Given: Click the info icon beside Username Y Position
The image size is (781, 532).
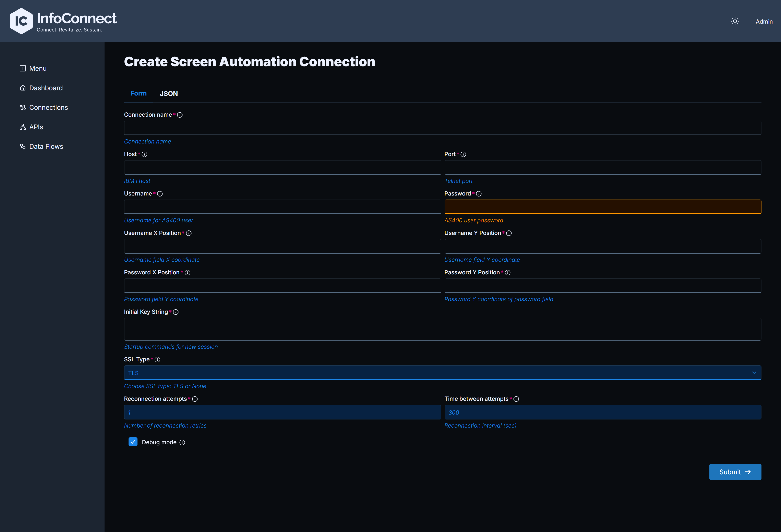Looking at the screenshot, I should [x=509, y=233].
